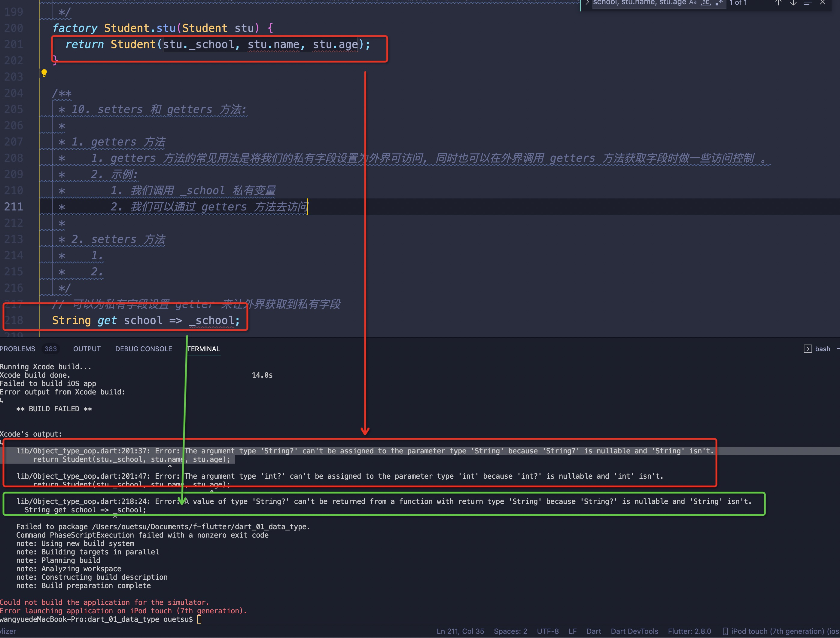Click the 383 problems count badge

click(50, 349)
